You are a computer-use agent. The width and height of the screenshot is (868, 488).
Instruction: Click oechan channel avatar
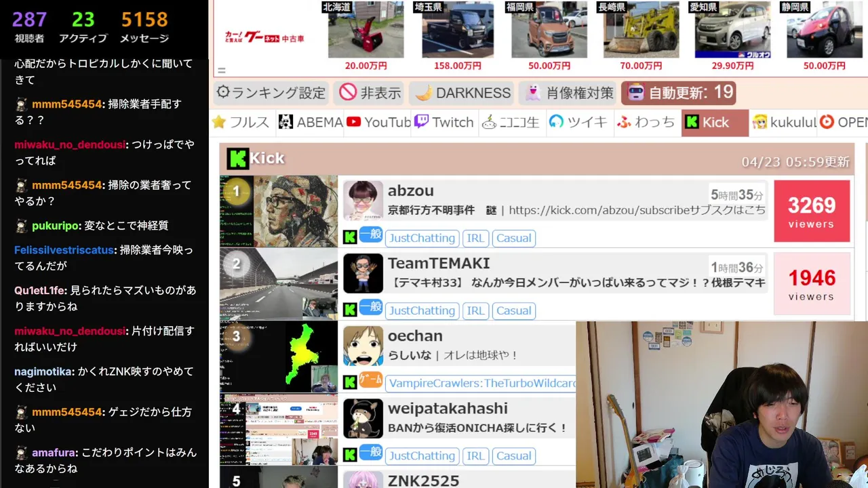pyautogui.click(x=363, y=346)
